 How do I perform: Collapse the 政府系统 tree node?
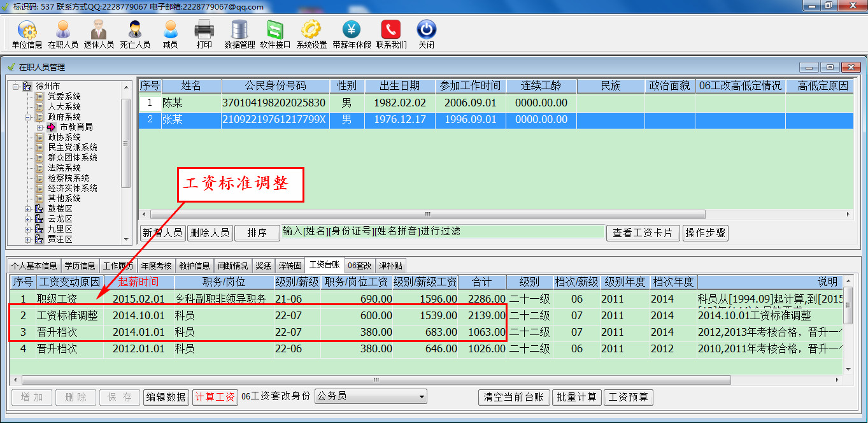coord(28,117)
